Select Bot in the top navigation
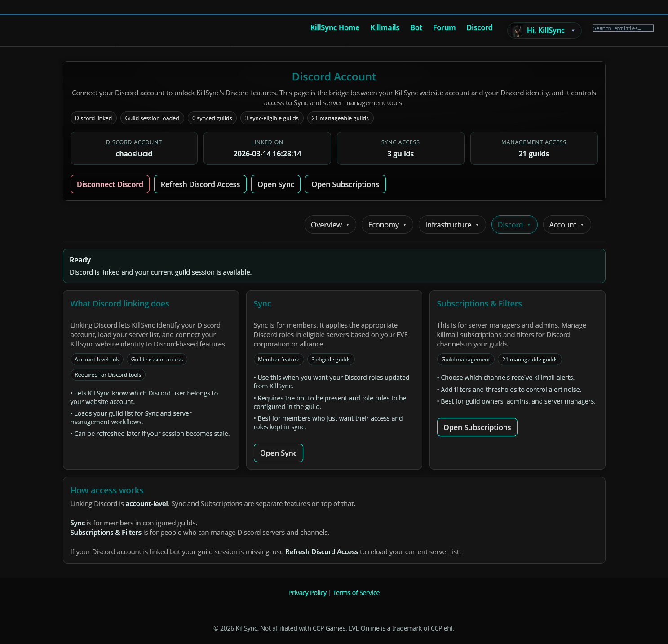This screenshot has height=644, width=668. tap(416, 27)
